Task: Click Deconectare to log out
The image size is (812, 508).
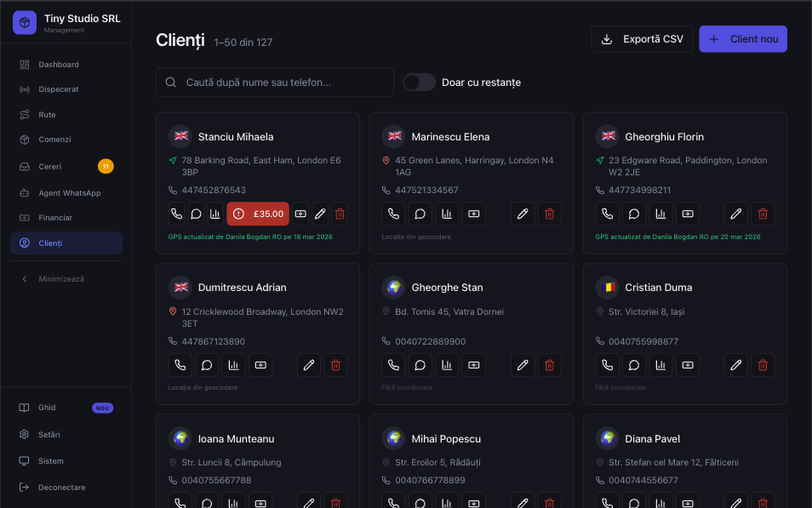Action: click(66, 488)
